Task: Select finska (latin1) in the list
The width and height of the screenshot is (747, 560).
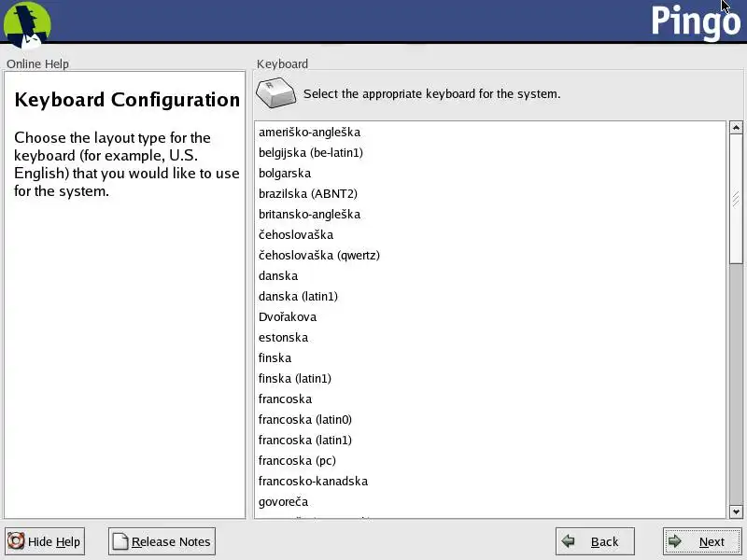Action: coord(295,379)
